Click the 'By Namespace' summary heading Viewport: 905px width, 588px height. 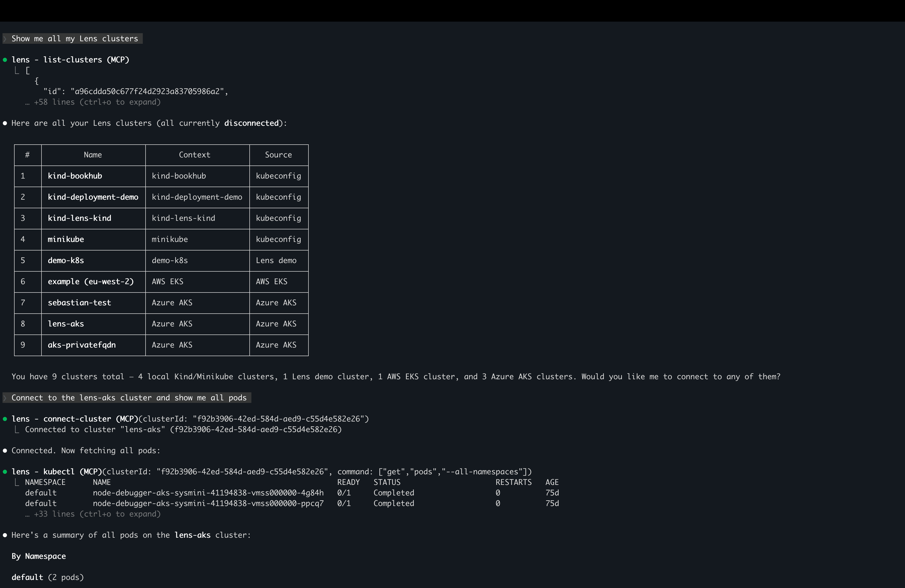pos(38,556)
